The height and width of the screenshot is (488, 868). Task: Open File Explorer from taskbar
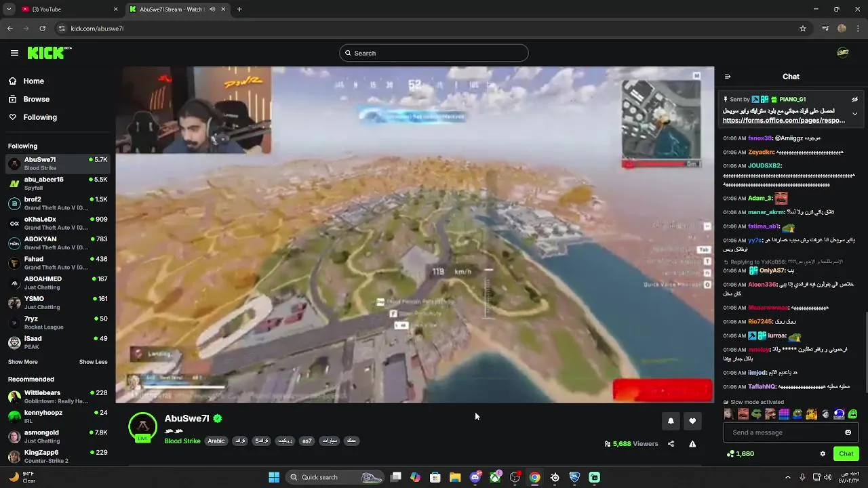point(455,477)
